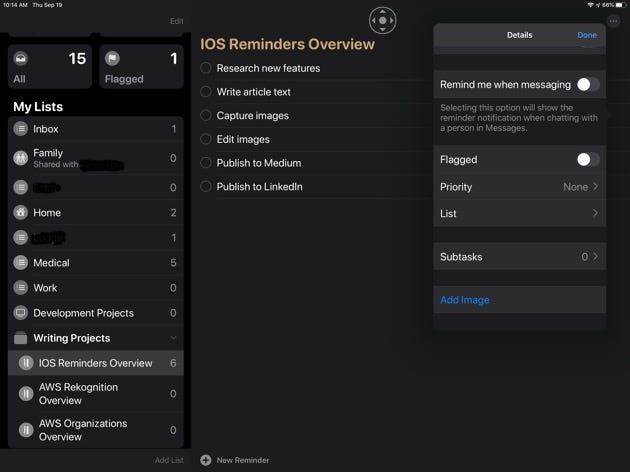Screen dimensions: 630x472
Task: Click the plus icon beside New Reminder
Action: (206, 460)
